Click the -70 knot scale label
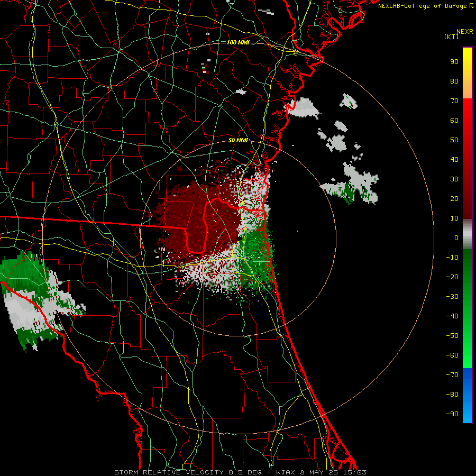Viewport: 476px width, 476px height. 452,375
